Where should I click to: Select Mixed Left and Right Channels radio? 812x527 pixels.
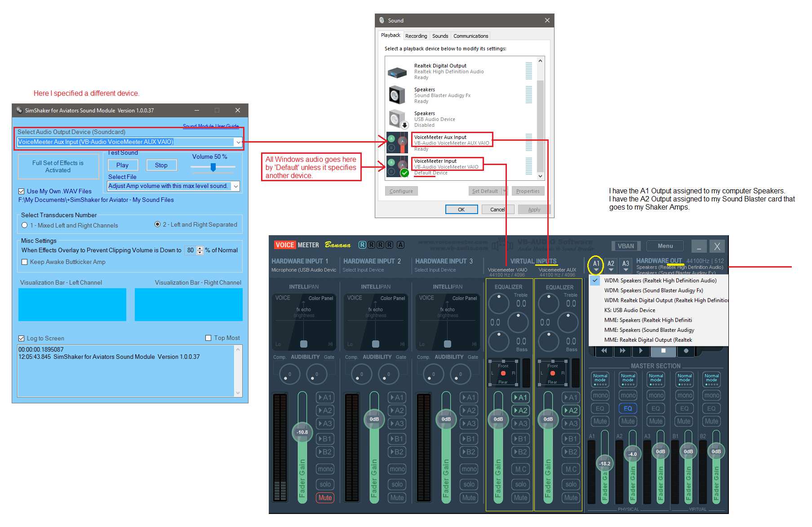(x=25, y=225)
